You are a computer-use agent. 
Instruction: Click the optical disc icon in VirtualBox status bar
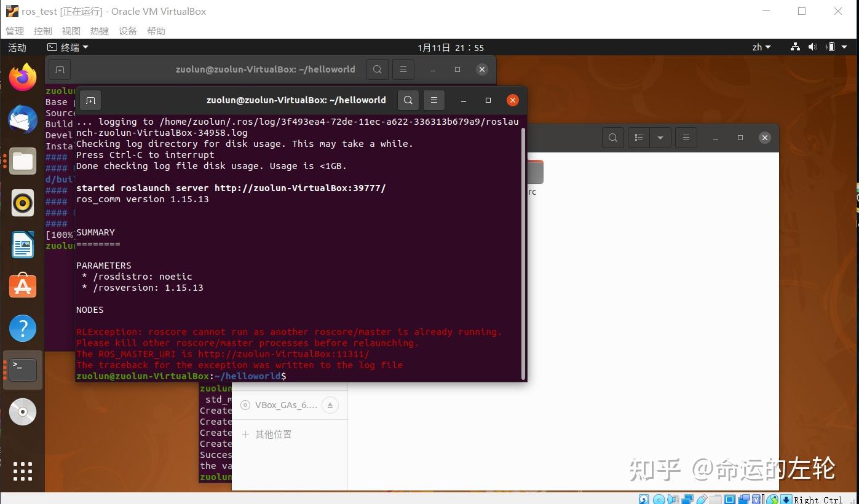tap(659, 498)
